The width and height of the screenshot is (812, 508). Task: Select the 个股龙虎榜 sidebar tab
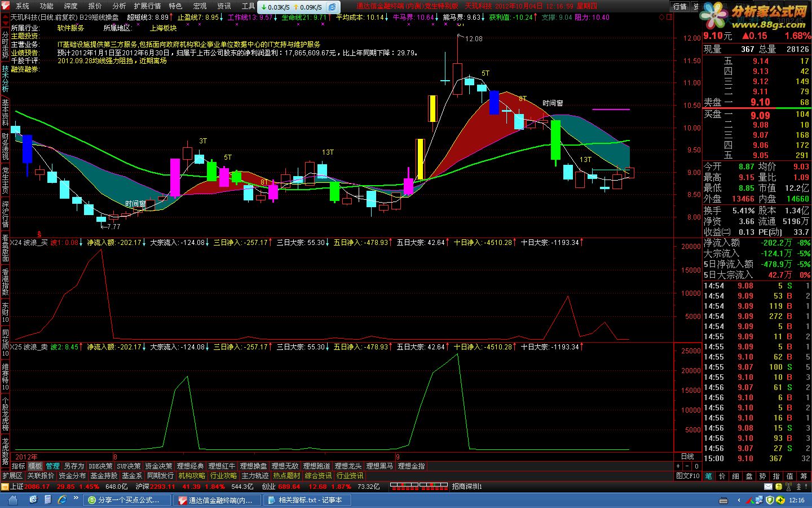pos(5,415)
